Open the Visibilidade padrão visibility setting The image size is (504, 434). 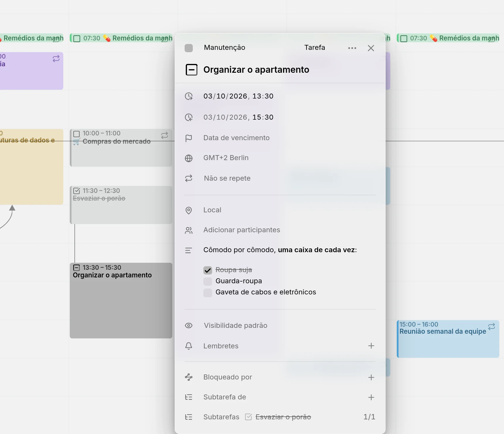click(236, 325)
